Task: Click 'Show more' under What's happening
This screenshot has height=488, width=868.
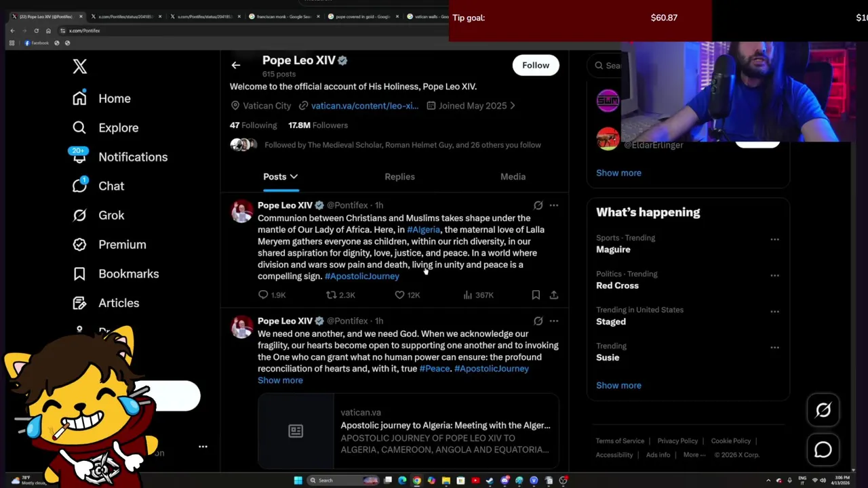Action: click(618, 386)
